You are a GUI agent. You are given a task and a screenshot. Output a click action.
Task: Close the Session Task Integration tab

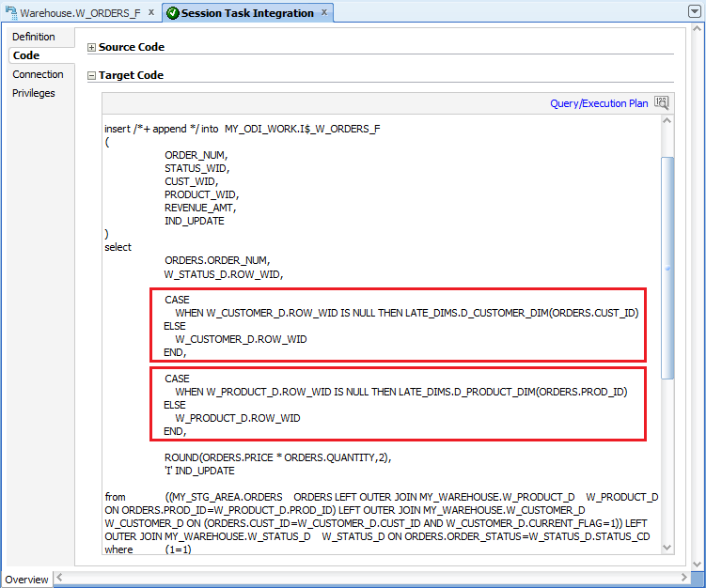coord(324,13)
